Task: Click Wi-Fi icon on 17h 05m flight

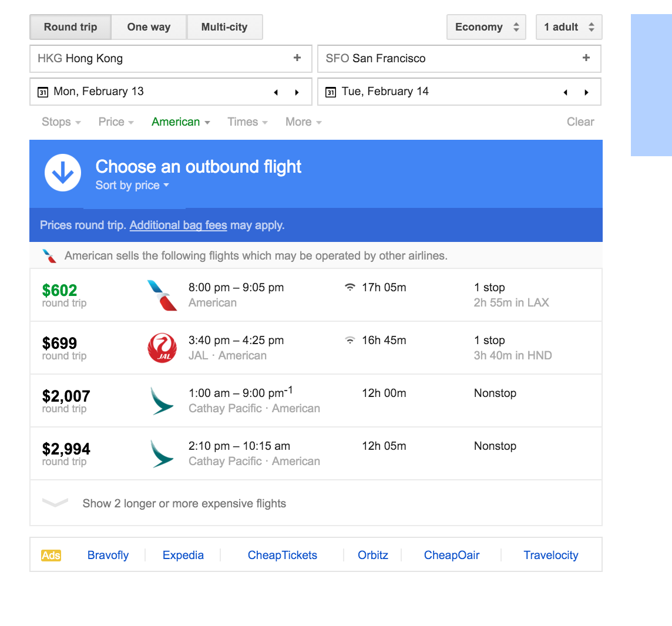Action: tap(350, 287)
